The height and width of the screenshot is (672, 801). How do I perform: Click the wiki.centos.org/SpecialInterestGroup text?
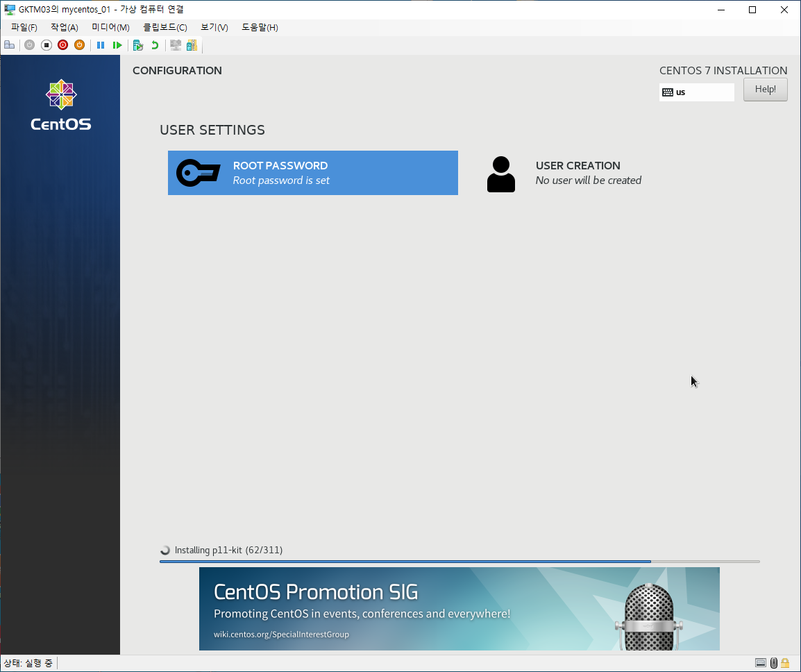(282, 635)
